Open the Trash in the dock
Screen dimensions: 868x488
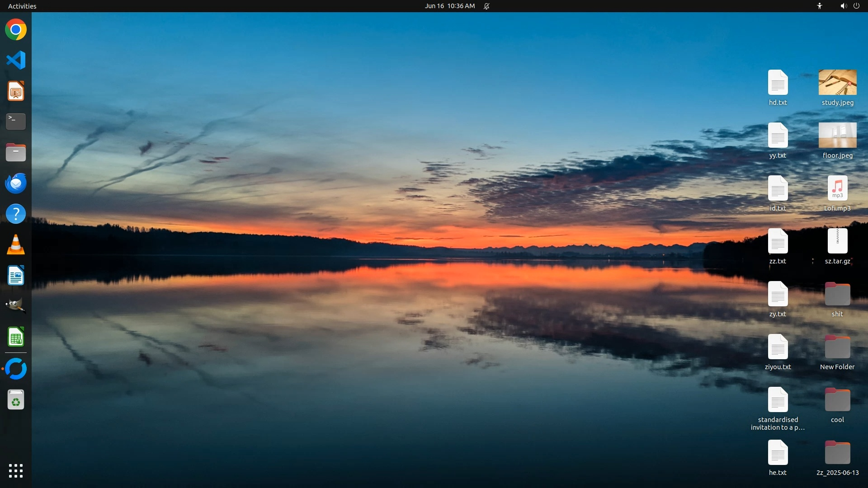[16, 400]
